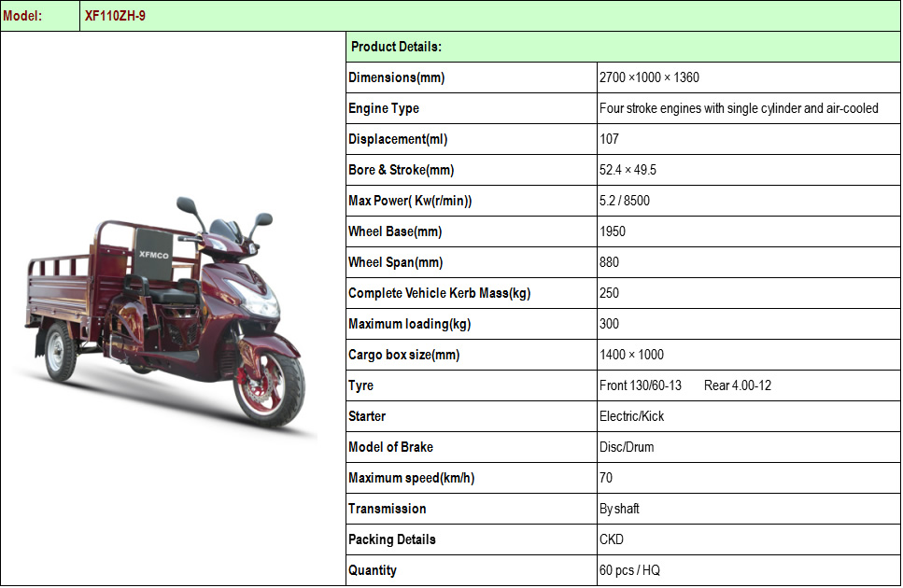Screen dimensions: 903x588
Task: Select the Four stroke engines description cell
Action: [749, 108]
